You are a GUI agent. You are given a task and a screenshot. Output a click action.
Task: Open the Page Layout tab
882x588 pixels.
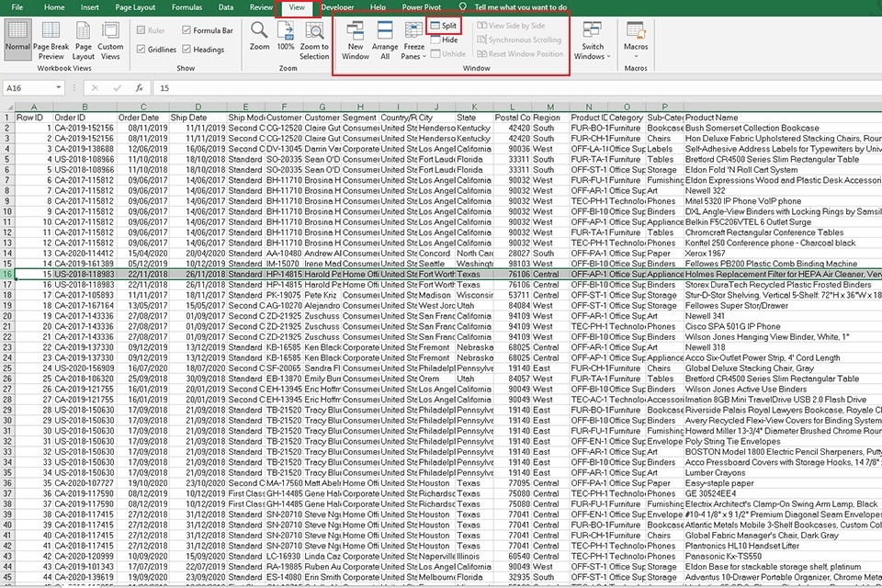click(x=135, y=7)
